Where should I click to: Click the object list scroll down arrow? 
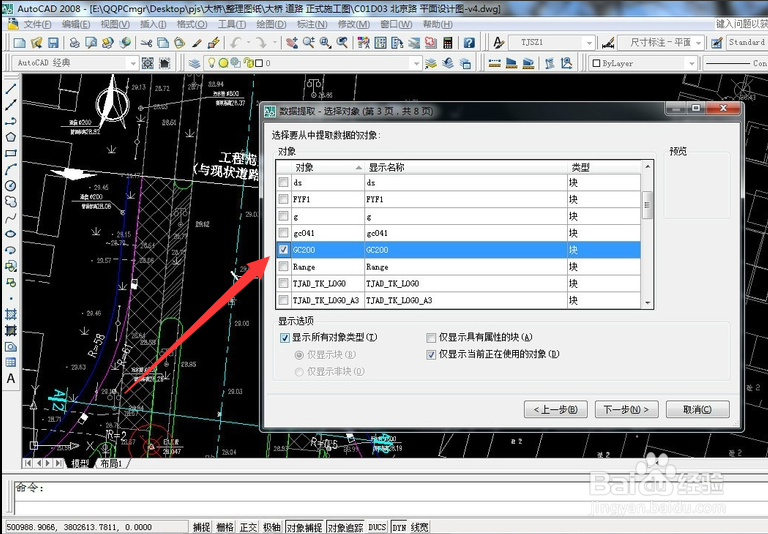click(x=648, y=303)
